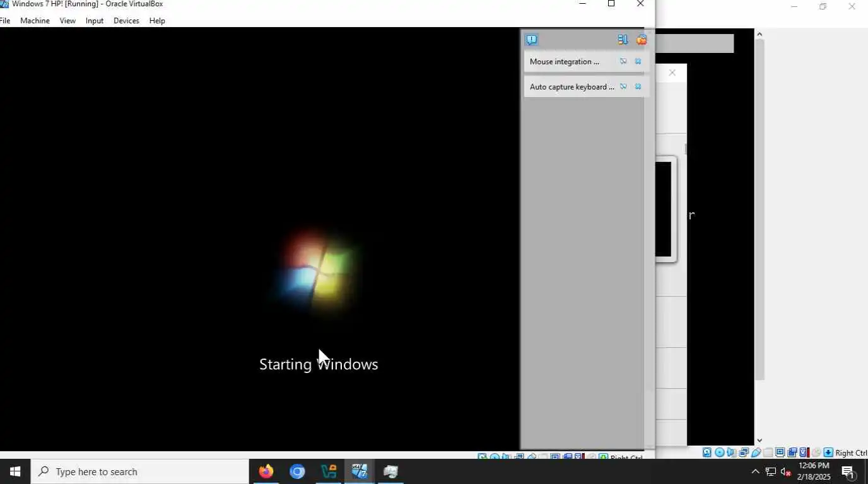
Task: Dismiss the Mouse integration notification with blue X
Action: click(x=638, y=62)
